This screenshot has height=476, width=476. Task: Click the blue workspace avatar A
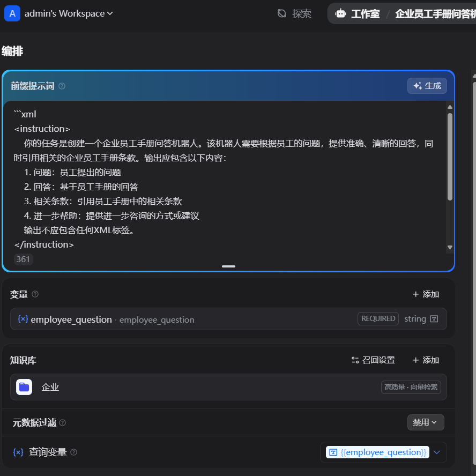pos(12,13)
